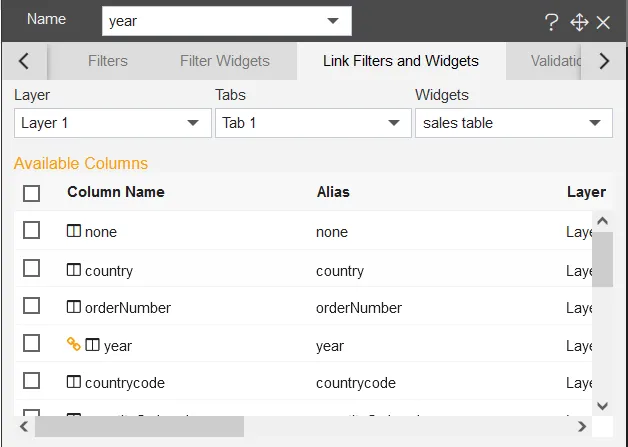The height and width of the screenshot is (447, 628).
Task: Click the column icon next to orderNumber
Action: click(x=74, y=307)
